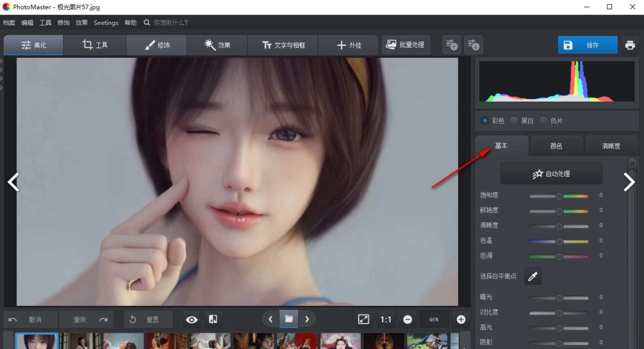Click the 自动处理 button
Screen dimensions: 644x349
coord(551,174)
